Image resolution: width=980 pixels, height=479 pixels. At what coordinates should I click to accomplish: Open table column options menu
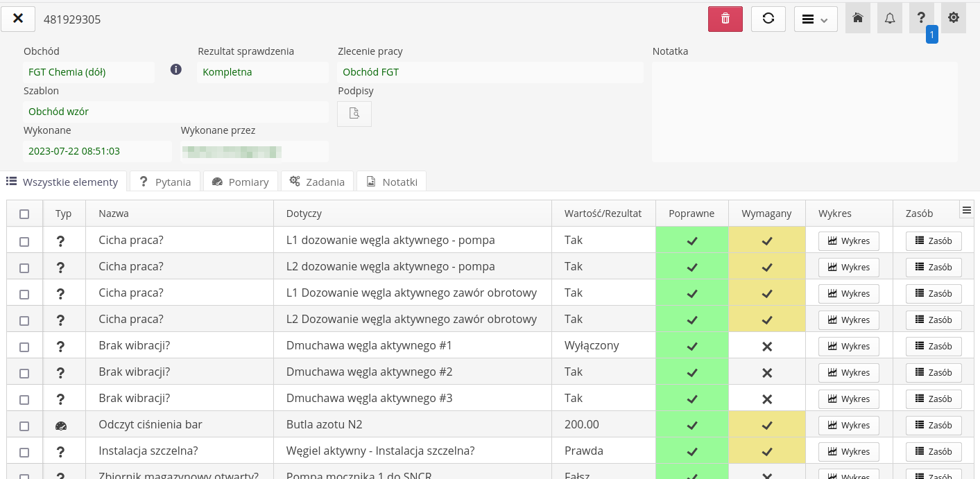point(966,210)
